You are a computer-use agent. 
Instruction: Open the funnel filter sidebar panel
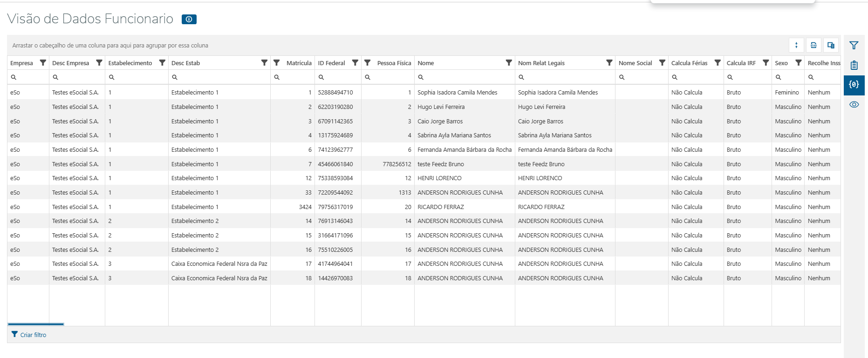(854, 45)
